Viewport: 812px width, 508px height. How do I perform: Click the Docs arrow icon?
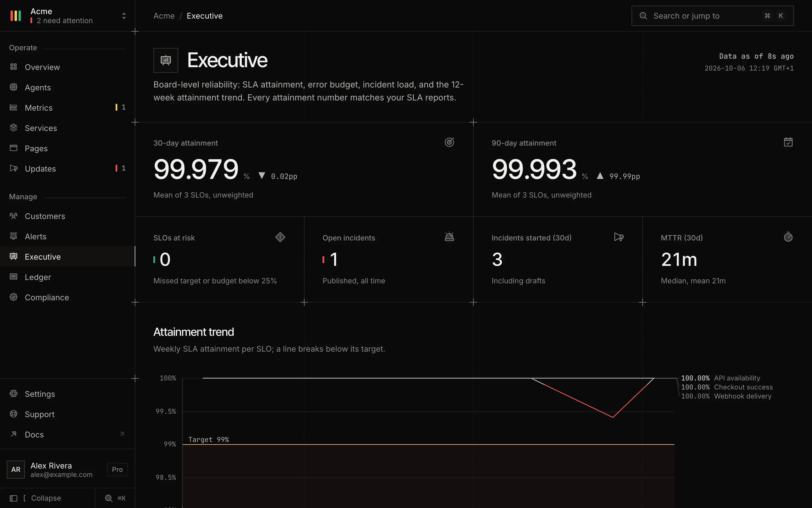point(14,434)
